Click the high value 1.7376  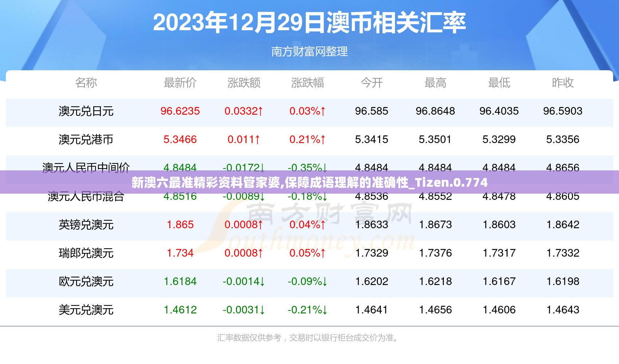[x=435, y=253]
